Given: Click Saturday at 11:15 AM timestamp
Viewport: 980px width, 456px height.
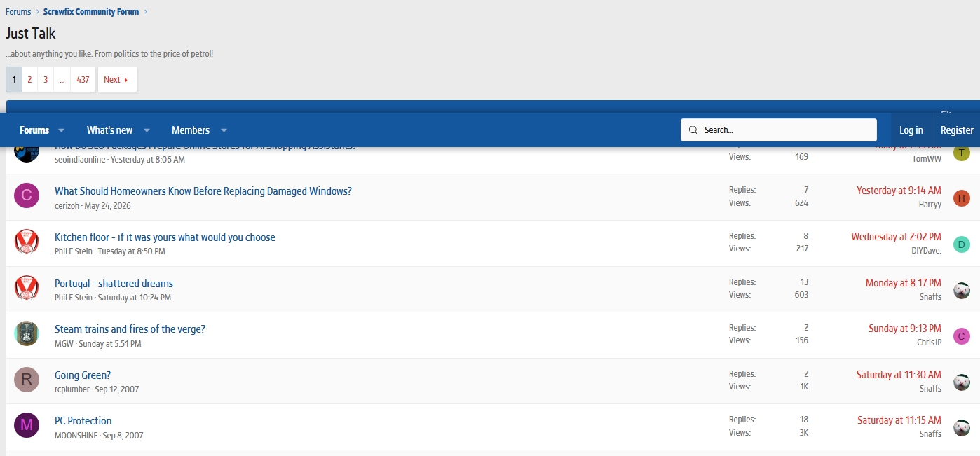Looking at the screenshot, I should pyautogui.click(x=899, y=420).
